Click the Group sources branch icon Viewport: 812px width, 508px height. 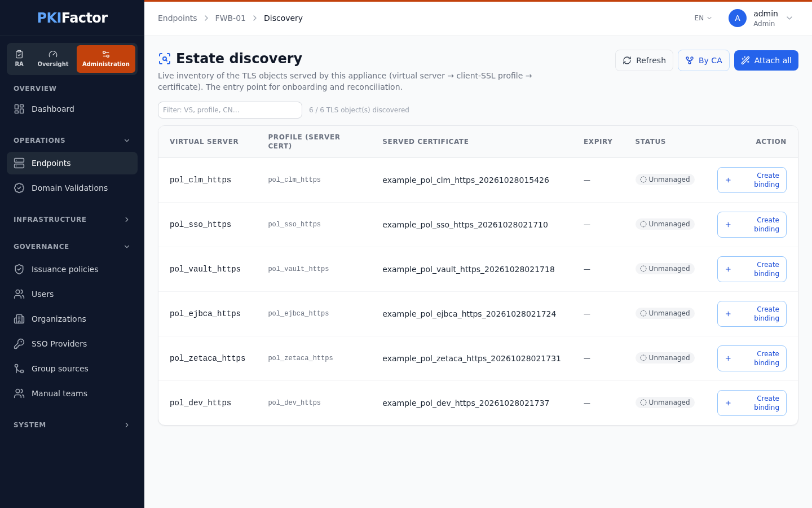tap(19, 369)
